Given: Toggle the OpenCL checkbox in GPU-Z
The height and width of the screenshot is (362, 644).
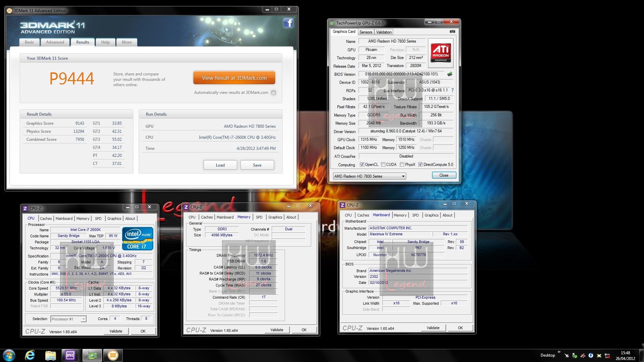Looking at the screenshot, I should click(362, 165).
